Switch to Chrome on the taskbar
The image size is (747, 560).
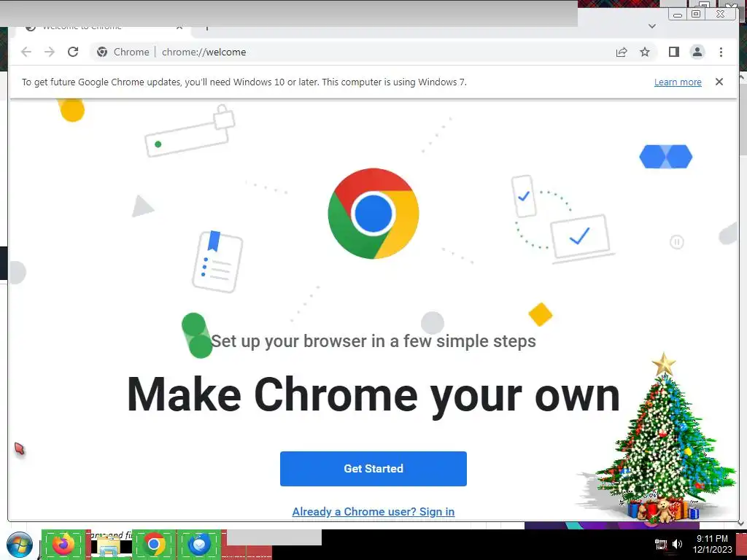click(x=154, y=544)
